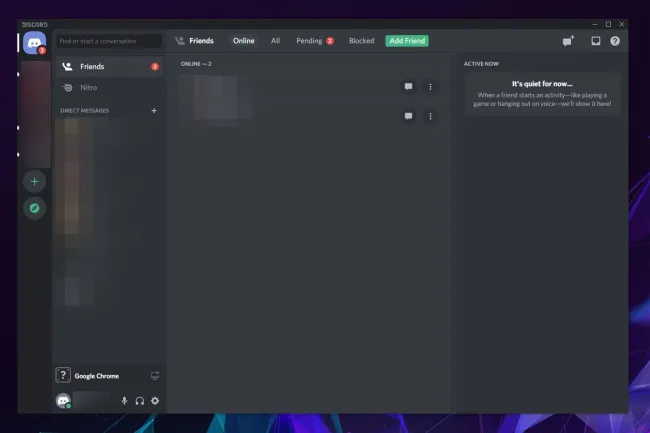The image size is (650, 433).
Task: Open the New Group DM icon
Action: [x=568, y=41]
